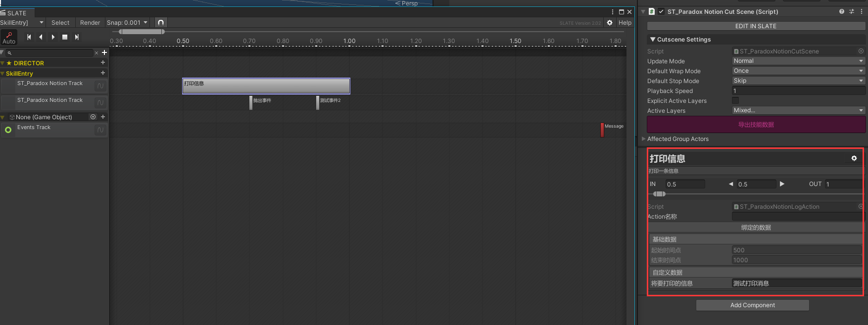868x325 pixels.
Task: Collapse Cutscene Settings section
Action: (x=653, y=39)
